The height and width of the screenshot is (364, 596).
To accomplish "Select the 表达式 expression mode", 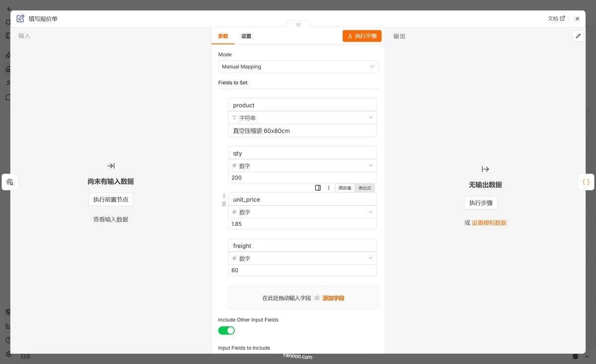I will pyautogui.click(x=365, y=188).
